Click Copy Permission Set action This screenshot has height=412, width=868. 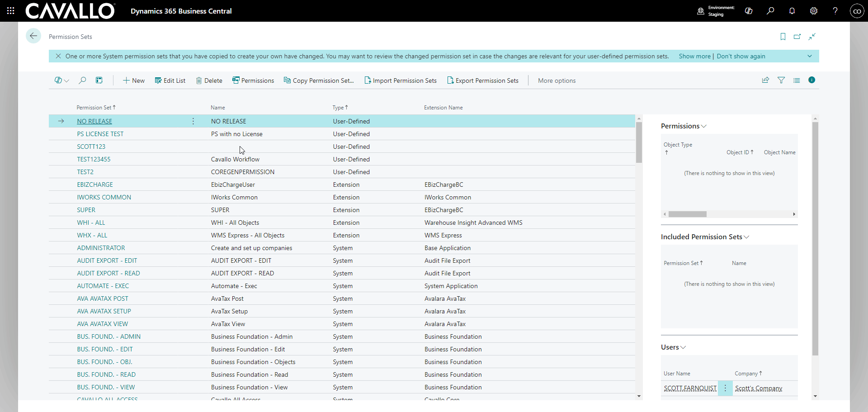point(319,81)
